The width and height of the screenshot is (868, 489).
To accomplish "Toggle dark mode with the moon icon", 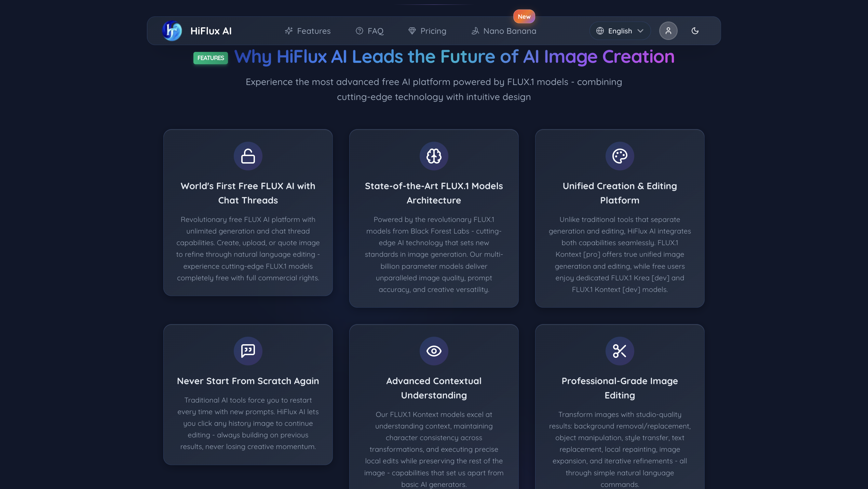I will coord(695,31).
